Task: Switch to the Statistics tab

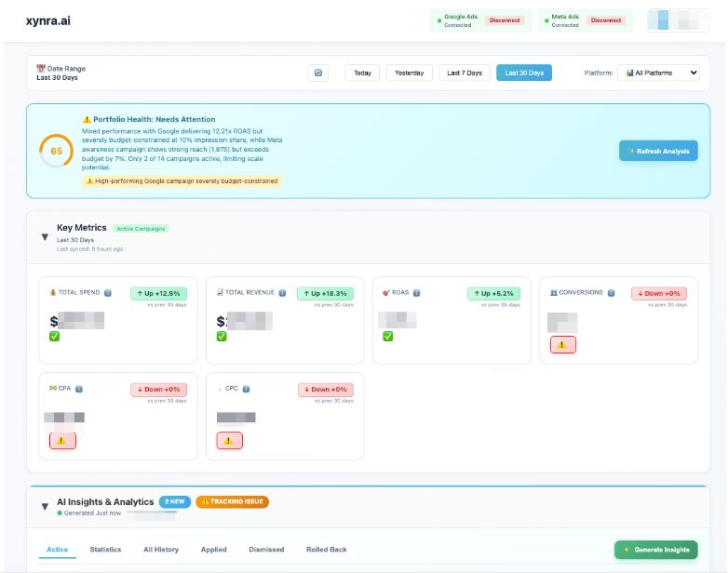Action: tap(105, 550)
